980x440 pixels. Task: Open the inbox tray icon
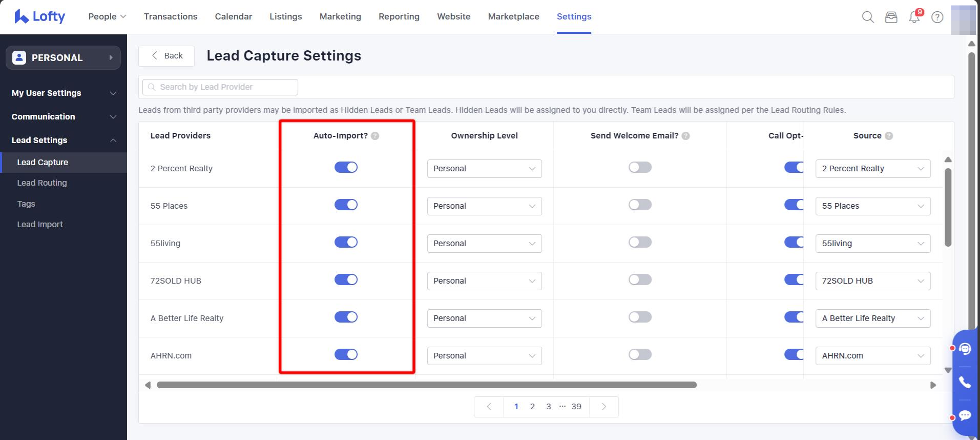(x=891, y=17)
